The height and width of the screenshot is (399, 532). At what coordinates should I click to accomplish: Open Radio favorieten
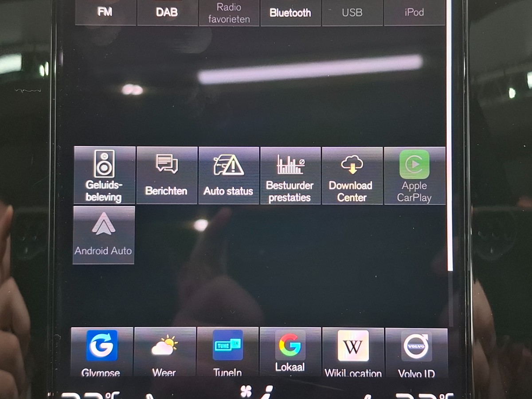[x=229, y=12]
